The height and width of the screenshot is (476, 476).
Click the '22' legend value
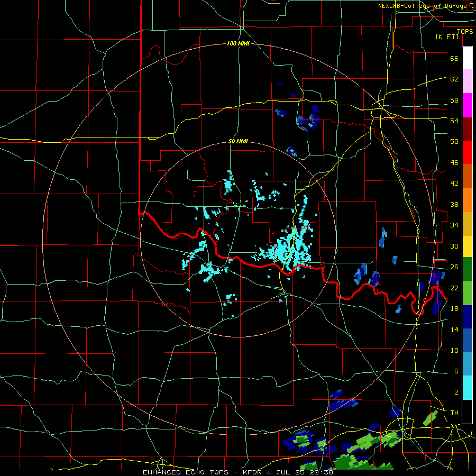coord(454,288)
